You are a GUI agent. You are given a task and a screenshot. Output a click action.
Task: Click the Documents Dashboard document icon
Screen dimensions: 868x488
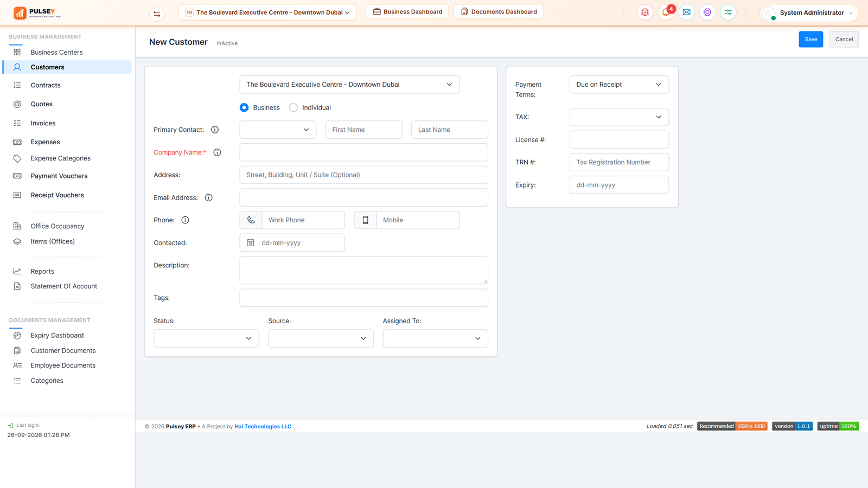(x=464, y=11)
